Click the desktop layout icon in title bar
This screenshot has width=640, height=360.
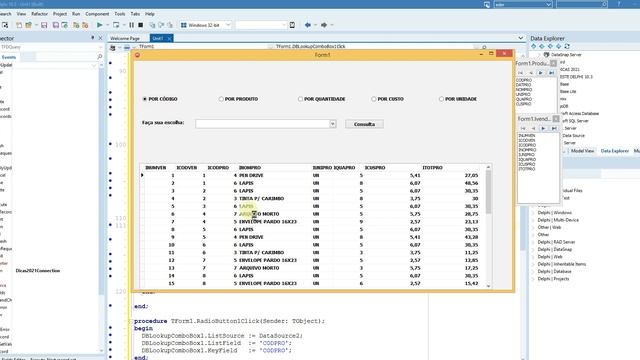click(487, 4)
